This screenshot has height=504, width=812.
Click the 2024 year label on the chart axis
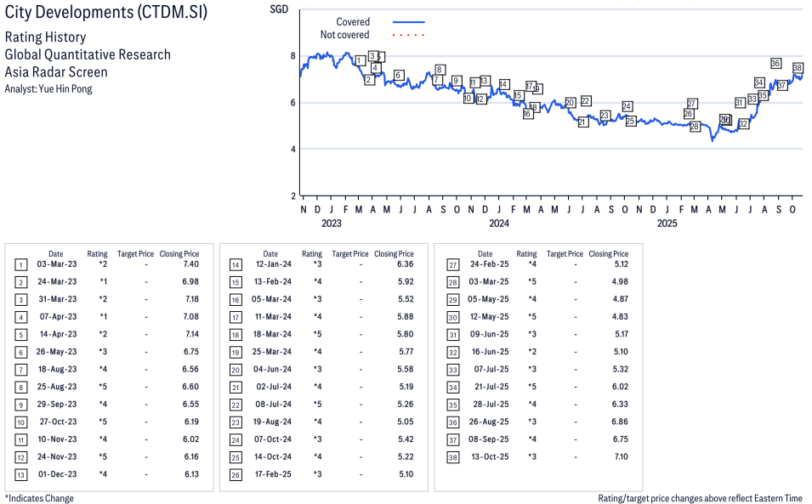[x=498, y=224]
